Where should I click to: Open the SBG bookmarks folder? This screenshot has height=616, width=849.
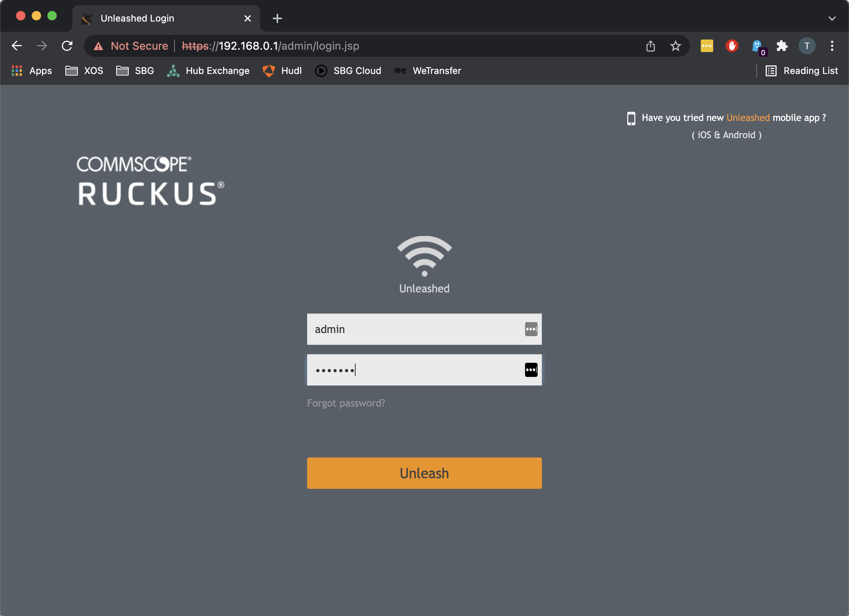click(135, 71)
